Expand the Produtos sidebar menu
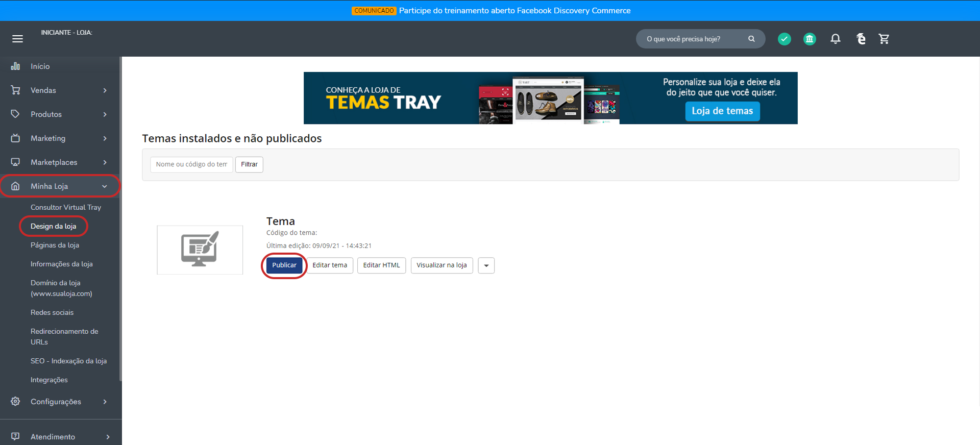980x445 pixels. coord(60,114)
